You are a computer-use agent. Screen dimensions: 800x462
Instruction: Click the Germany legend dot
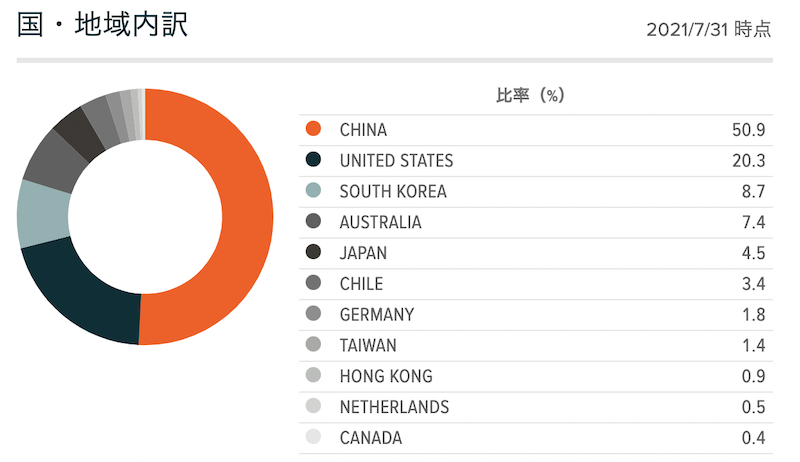313,313
